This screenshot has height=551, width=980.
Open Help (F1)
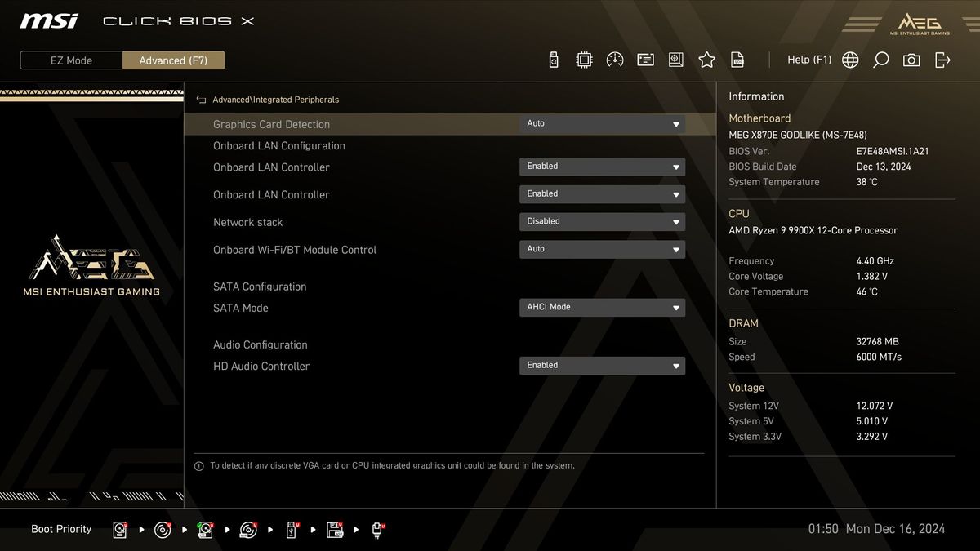tap(809, 60)
